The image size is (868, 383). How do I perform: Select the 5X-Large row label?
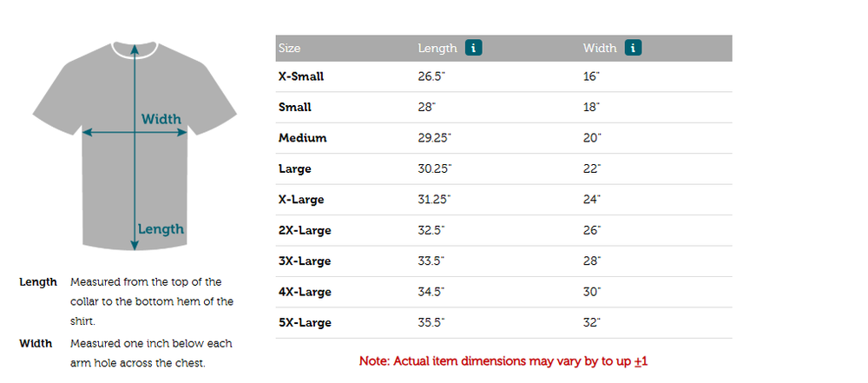click(x=305, y=322)
